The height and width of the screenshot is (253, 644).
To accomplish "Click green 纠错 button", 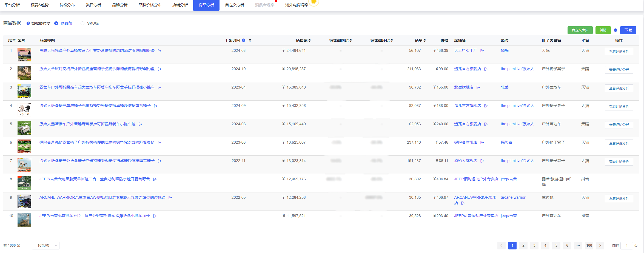I will pyautogui.click(x=603, y=30).
